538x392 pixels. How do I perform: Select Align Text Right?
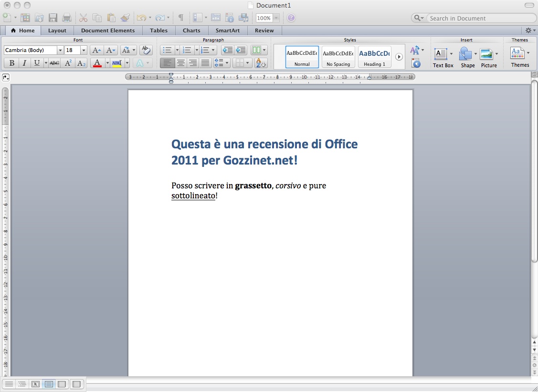[x=193, y=63]
